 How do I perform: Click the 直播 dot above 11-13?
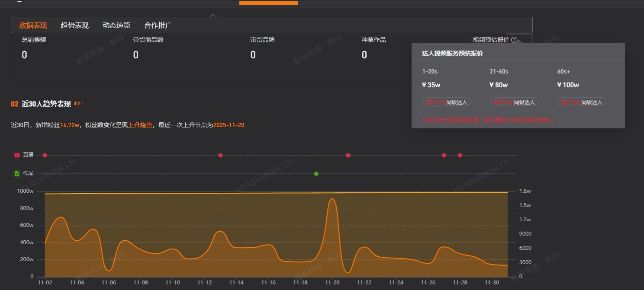[220, 155]
